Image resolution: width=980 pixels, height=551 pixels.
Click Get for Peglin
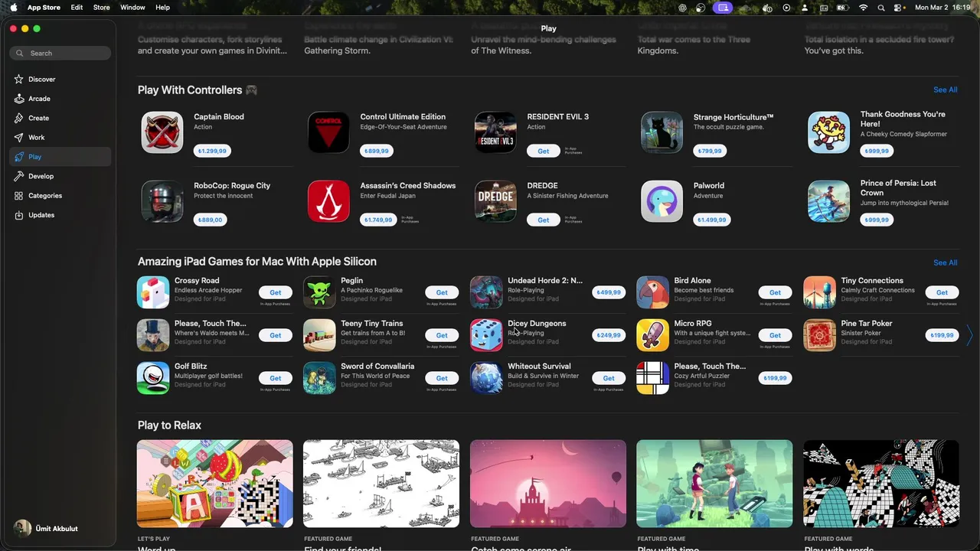pos(442,292)
